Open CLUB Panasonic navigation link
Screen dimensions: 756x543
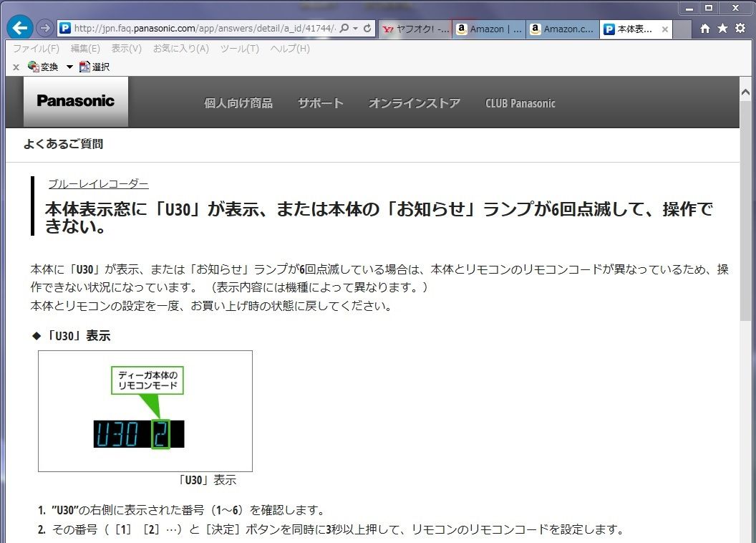coord(520,103)
